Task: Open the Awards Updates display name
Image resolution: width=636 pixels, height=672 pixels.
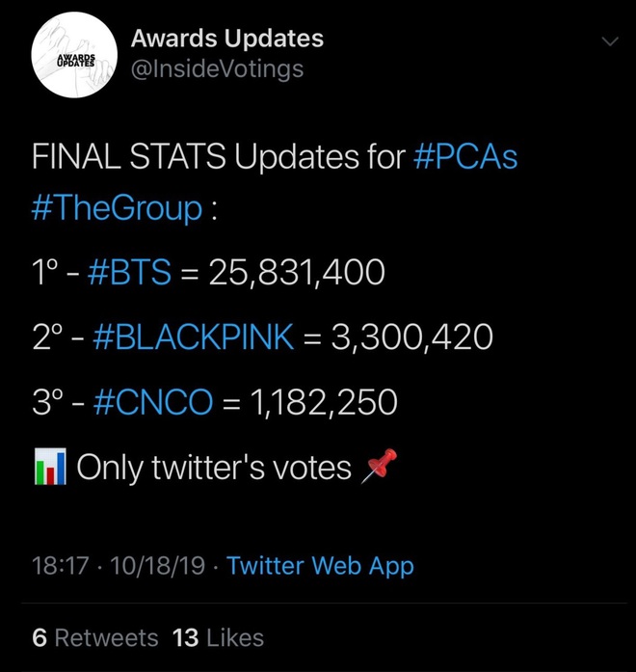Action: pos(227,39)
